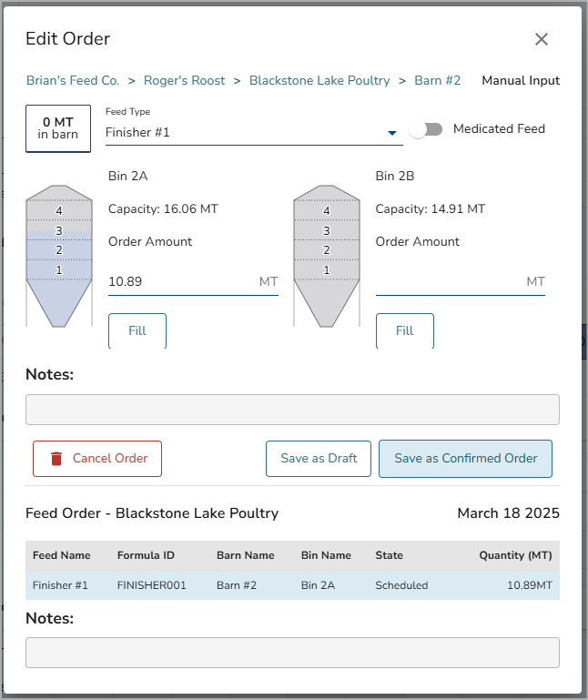
Task: Open the Feed Type dropdown arrow
Action: [392, 133]
